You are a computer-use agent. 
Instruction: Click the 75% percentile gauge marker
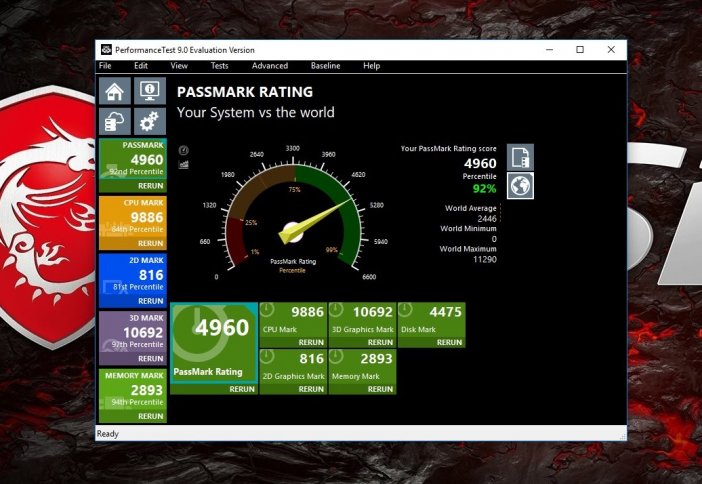tap(294, 189)
